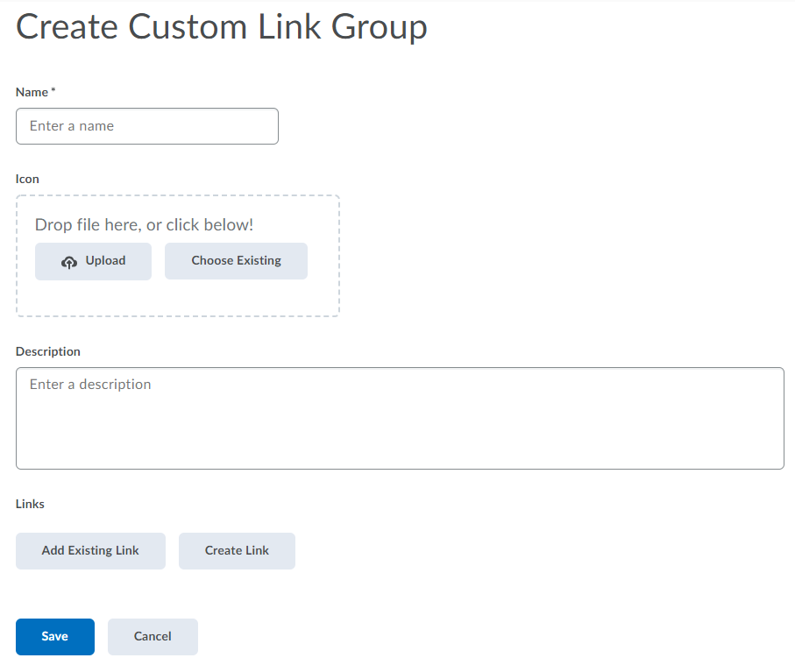Cancel creating the link group

tap(153, 637)
